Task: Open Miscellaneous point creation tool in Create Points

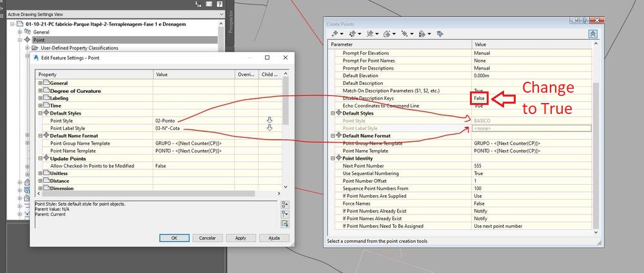Action: click(x=335, y=33)
